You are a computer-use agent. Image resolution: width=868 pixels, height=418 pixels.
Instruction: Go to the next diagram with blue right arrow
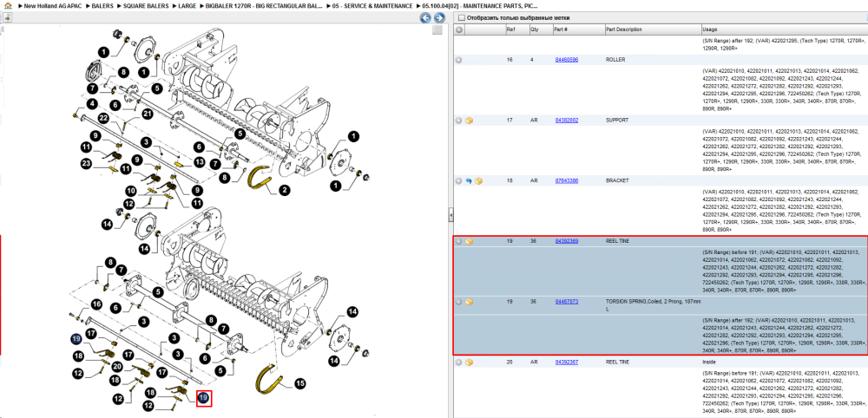[x=439, y=18]
